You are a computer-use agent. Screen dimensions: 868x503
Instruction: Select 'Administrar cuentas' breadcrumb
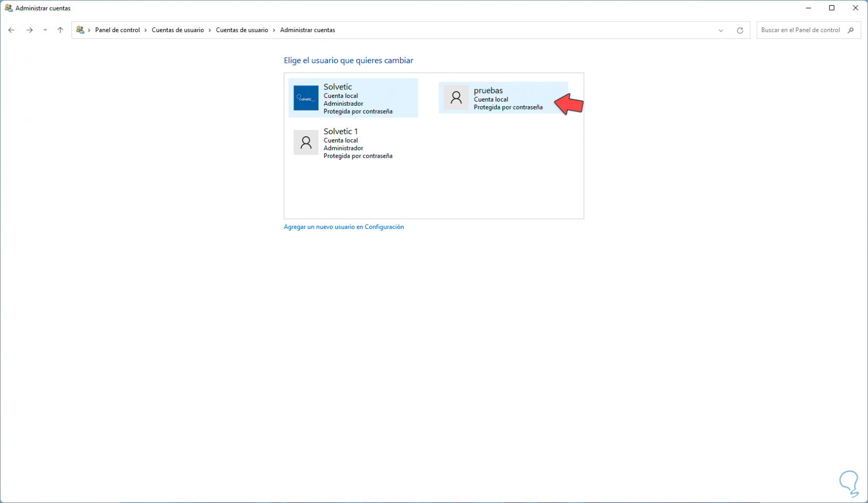307,30
